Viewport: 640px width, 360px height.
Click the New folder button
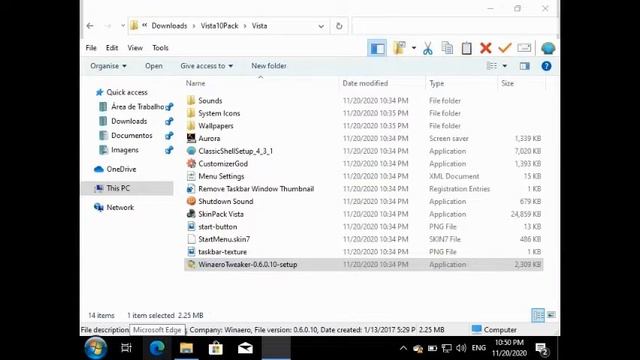click(x=269, y=66)
